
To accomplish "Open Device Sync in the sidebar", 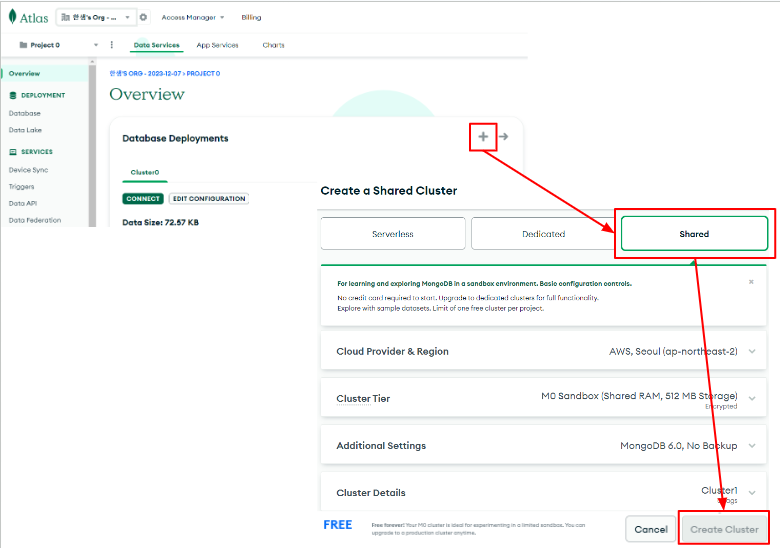I will (28, 170).
